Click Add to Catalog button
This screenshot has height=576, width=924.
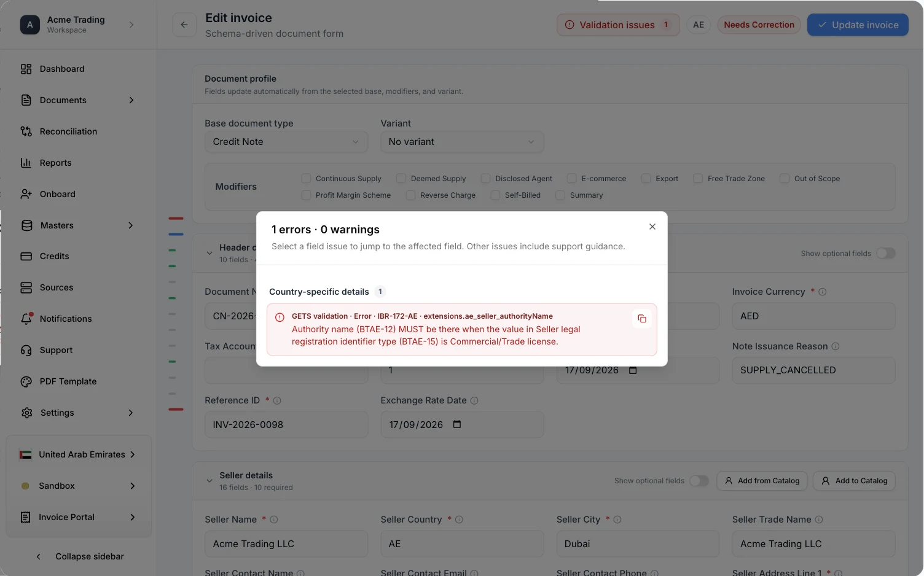854,481
